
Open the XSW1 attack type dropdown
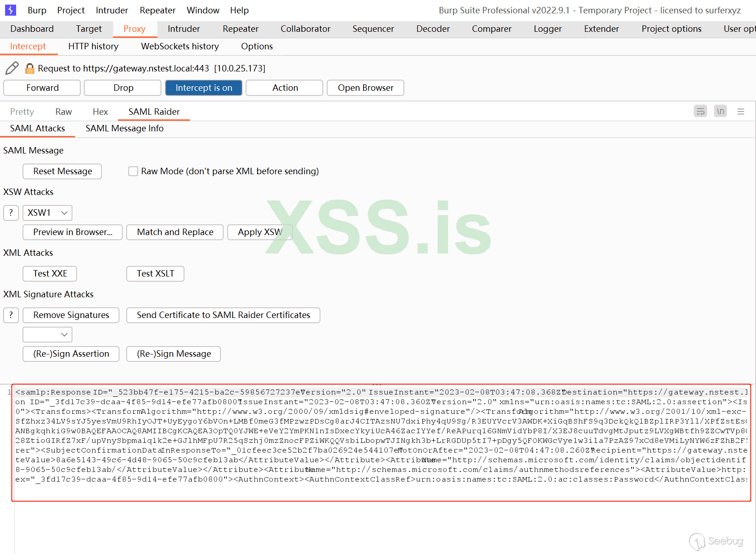click(47, 212)
